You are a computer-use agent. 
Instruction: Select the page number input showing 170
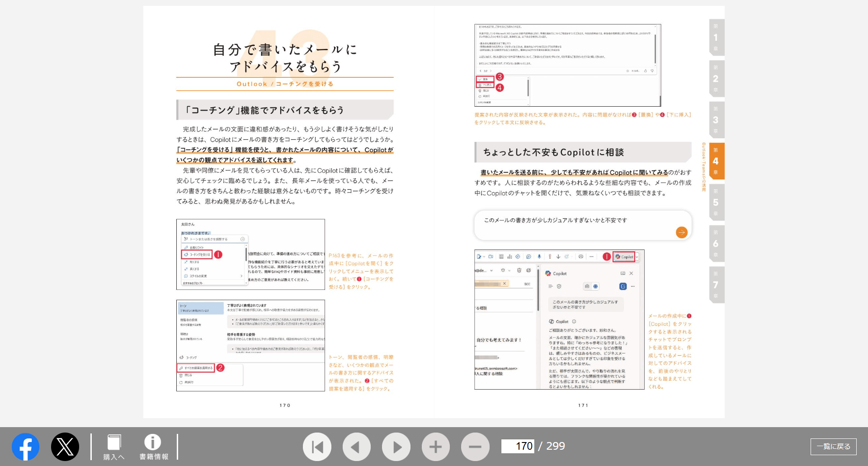point(518,446)
